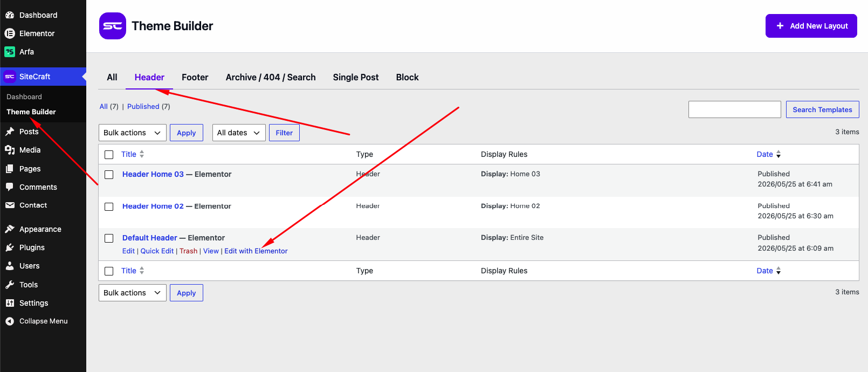Click the green Arfa icon
Screen dimensions: 868x372
(x=10, y=52)
